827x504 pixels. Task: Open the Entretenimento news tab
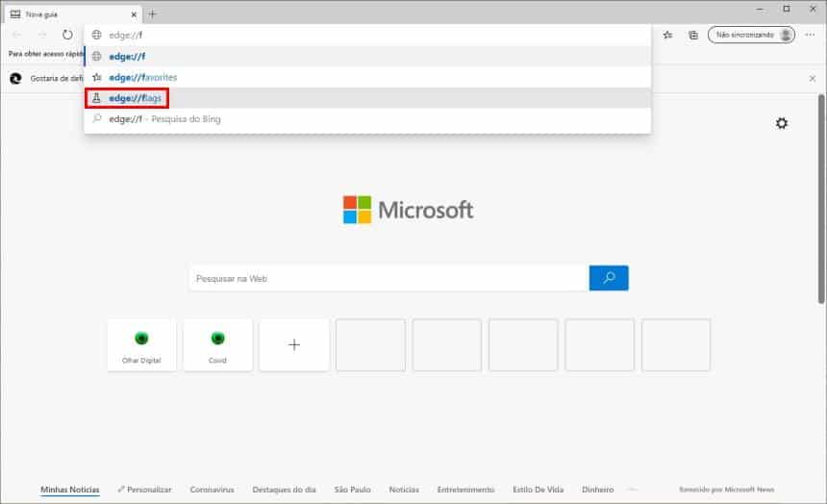pos(465,490)
